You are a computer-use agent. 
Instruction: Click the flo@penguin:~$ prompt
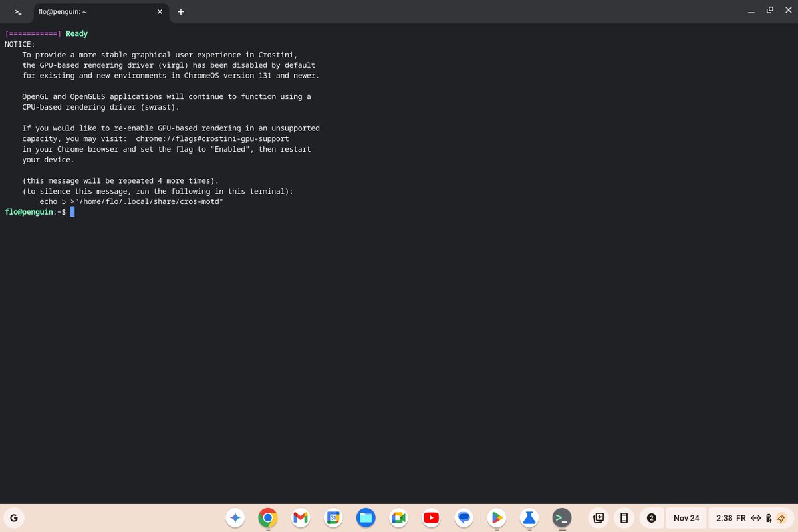click(x=35, y=212)
